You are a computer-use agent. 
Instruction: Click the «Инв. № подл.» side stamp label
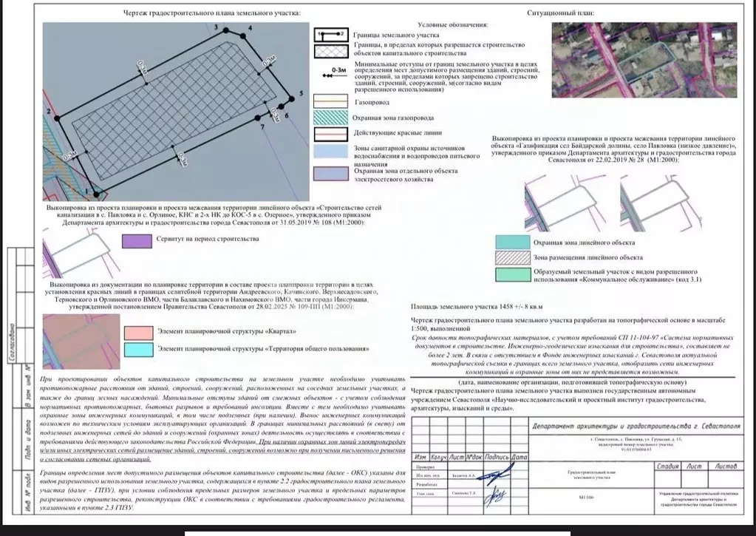click(x=28, y=492)
